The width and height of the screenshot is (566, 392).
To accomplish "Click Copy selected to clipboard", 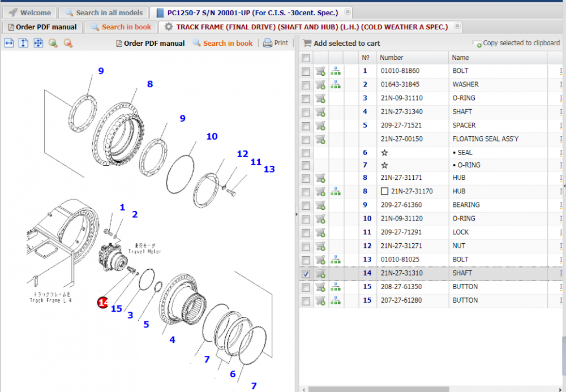I will pos(516,43).
